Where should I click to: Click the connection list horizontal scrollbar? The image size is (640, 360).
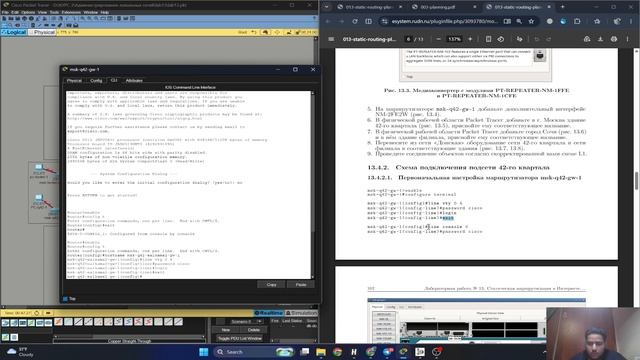(129, 336)
